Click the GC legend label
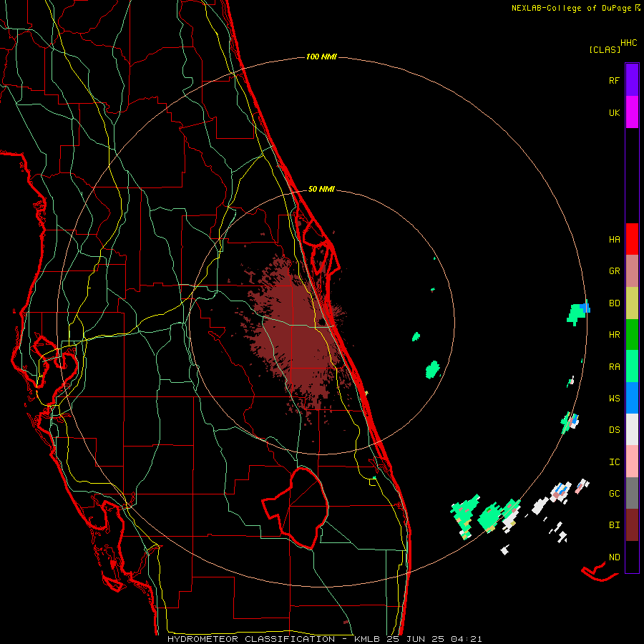Image resolution: width=644 pixels, height=644 pixels. [614, 494]
